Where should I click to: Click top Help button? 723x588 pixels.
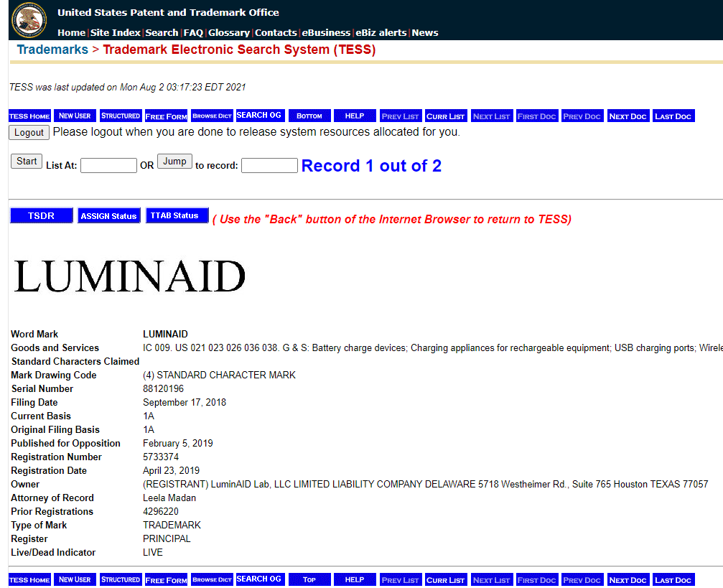(355, 116)
